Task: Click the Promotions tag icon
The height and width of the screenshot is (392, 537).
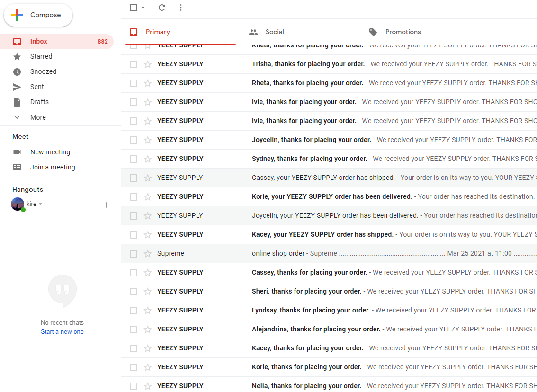Action: [x=373, y=32]
